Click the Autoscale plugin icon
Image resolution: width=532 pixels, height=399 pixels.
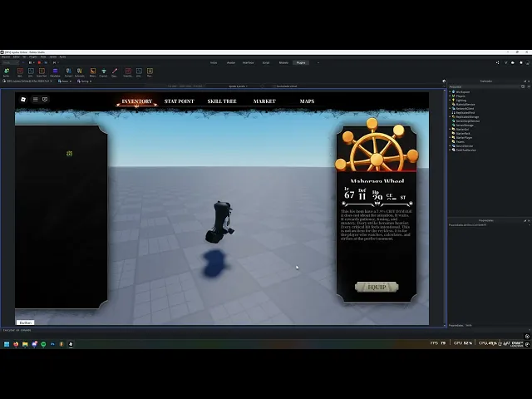pos(80,71)
